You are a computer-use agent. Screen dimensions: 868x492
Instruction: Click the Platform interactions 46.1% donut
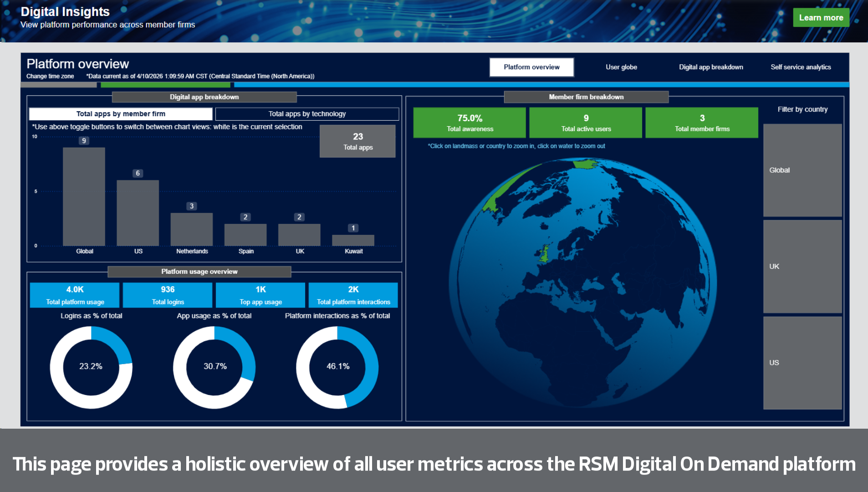tap(337, 367)
